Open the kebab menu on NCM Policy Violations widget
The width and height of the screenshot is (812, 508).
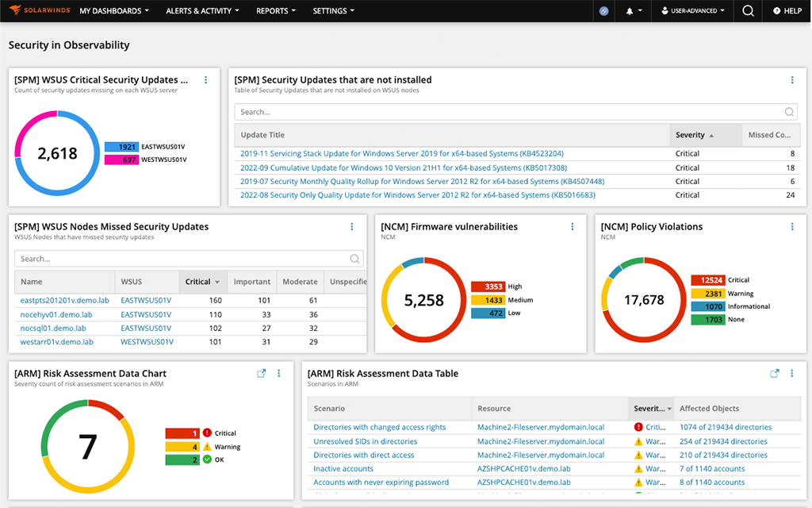pyautogui.click(x=791, y=226)
